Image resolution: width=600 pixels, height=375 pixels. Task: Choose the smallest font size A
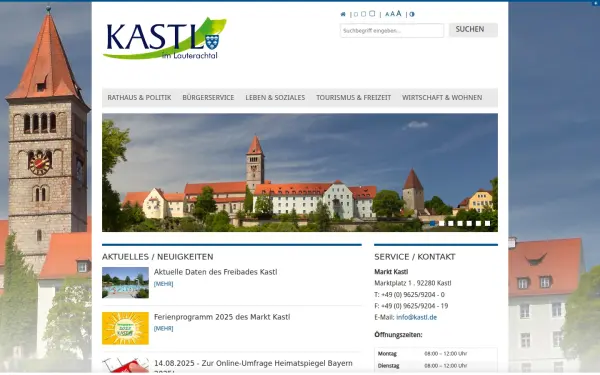[x=387, y=15]
